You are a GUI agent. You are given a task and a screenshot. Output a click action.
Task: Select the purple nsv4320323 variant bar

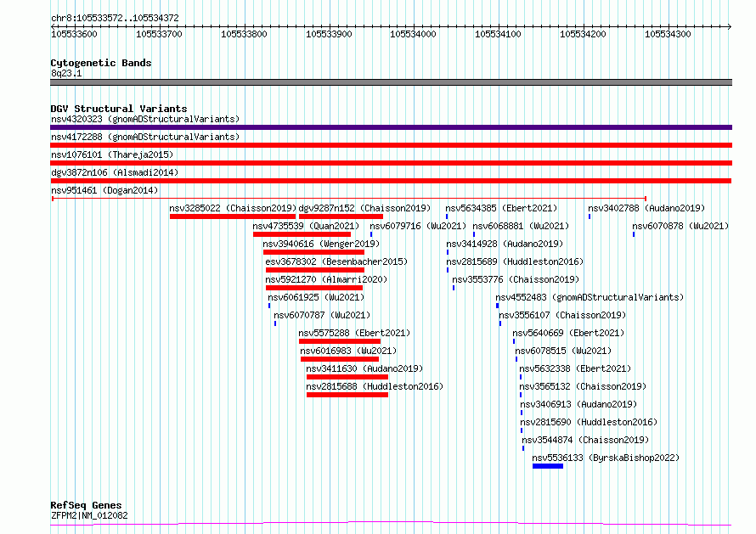tap(391, 127)
